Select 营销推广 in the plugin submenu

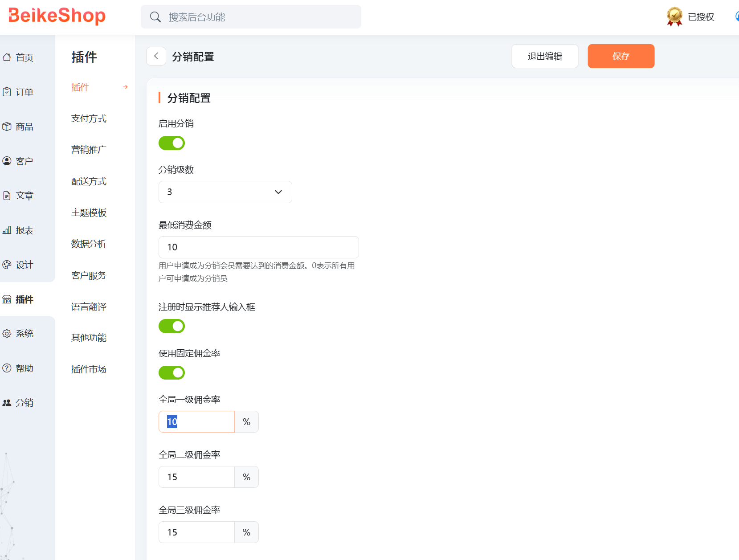pos(89,150)
